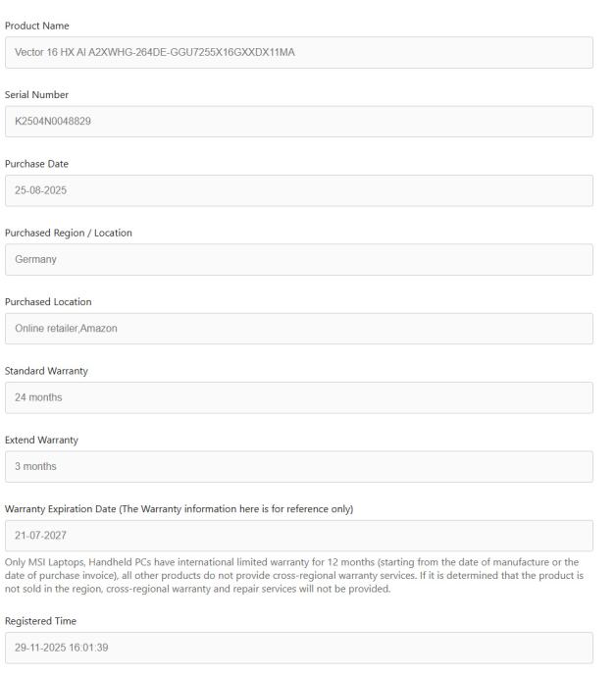Focus the Warranty Expiration Date field 21-07-2027
The width and height of the screenshot is (616, 677).
(x=299, y=536)
